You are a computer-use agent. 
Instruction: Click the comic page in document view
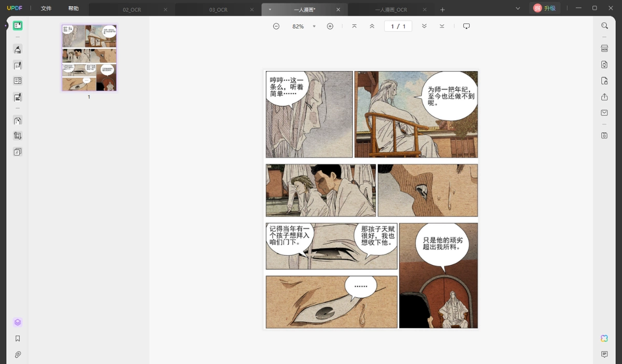[371, 199]
